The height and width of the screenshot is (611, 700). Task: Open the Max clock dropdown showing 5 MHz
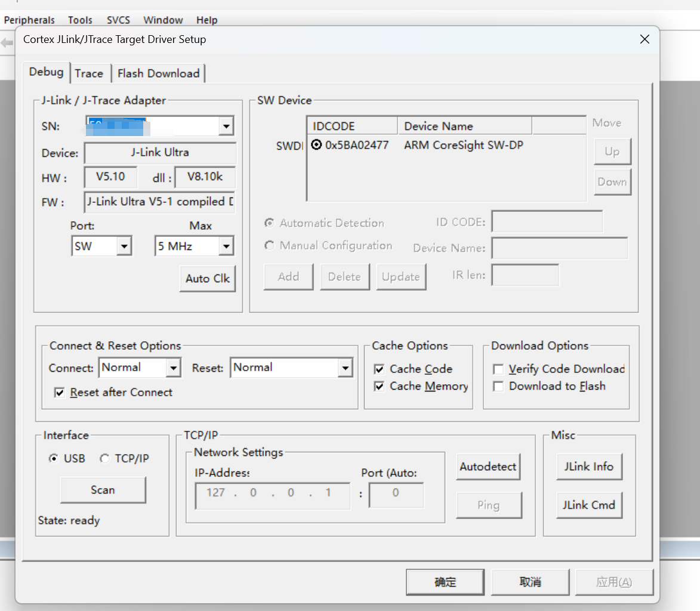pyautogui.click(x=226, y=246)
